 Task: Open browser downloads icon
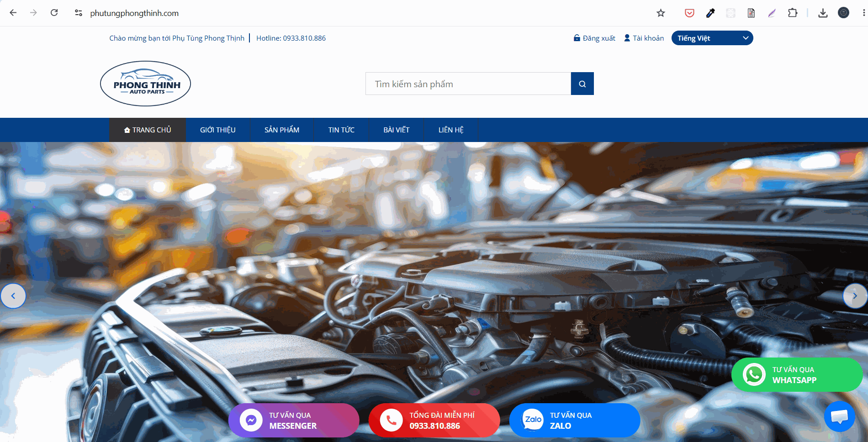click(823, 13)
